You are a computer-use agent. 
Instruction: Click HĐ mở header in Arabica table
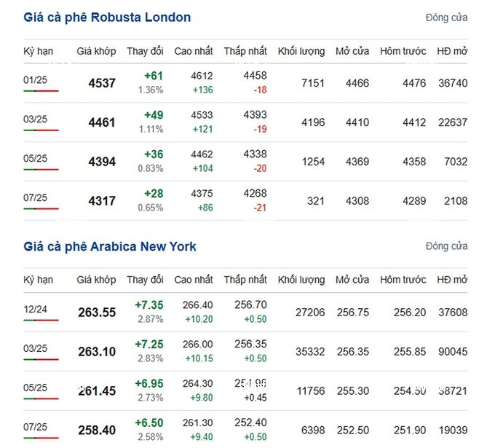coord(452,280)
